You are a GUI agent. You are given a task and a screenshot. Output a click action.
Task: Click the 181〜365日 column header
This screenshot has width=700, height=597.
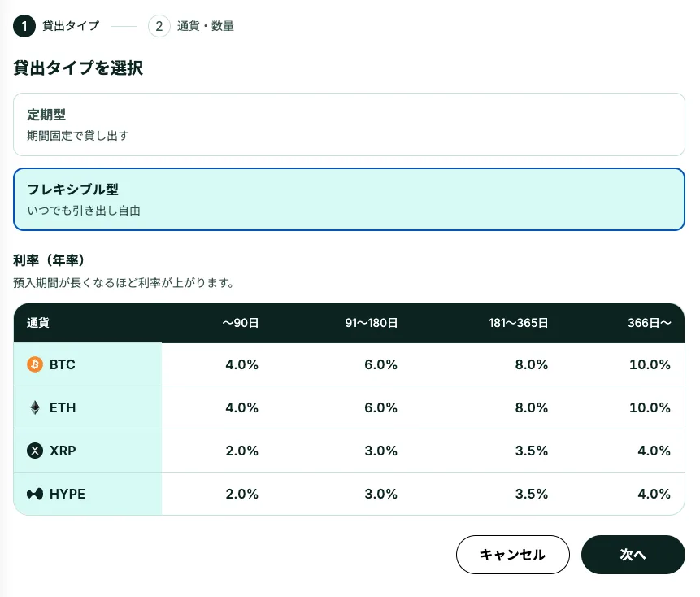point(519,323)
